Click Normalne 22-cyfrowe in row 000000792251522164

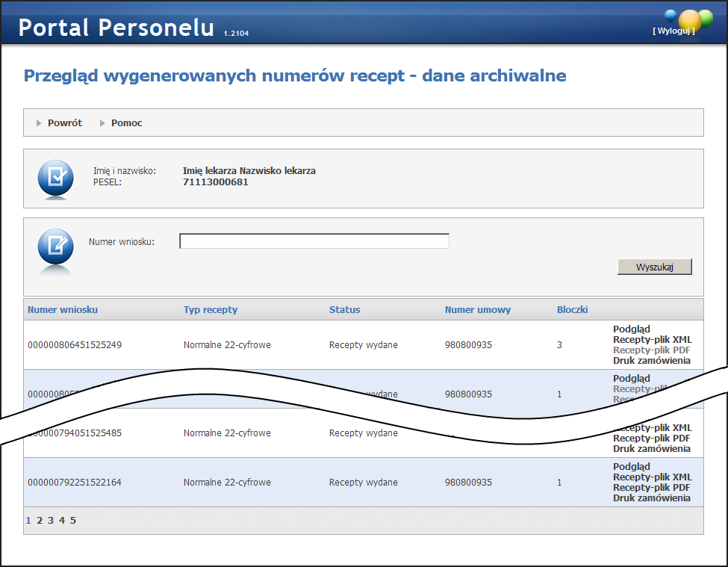point(227,483)
